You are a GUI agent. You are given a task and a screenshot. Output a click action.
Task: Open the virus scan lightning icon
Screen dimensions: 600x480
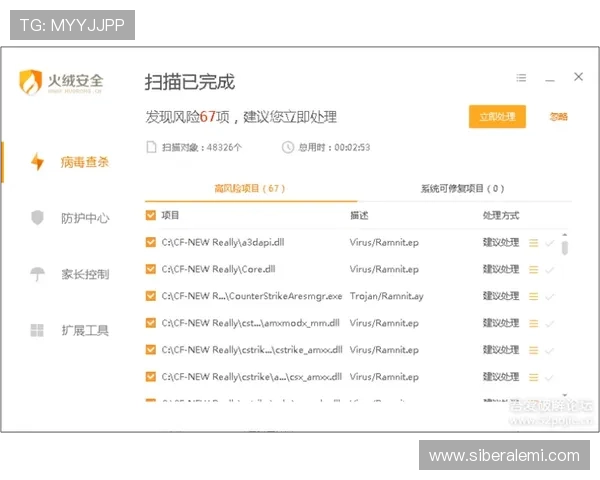click(x=37, y=162)
